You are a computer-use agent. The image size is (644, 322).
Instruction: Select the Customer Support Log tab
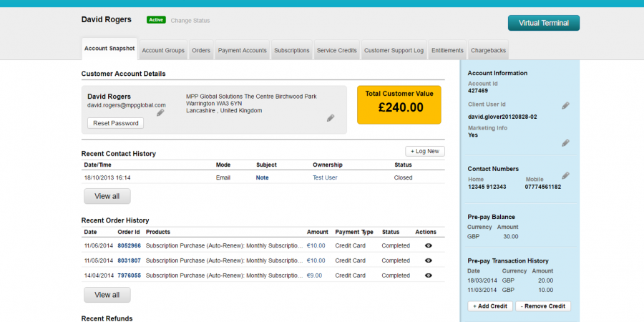coord(394,51)
